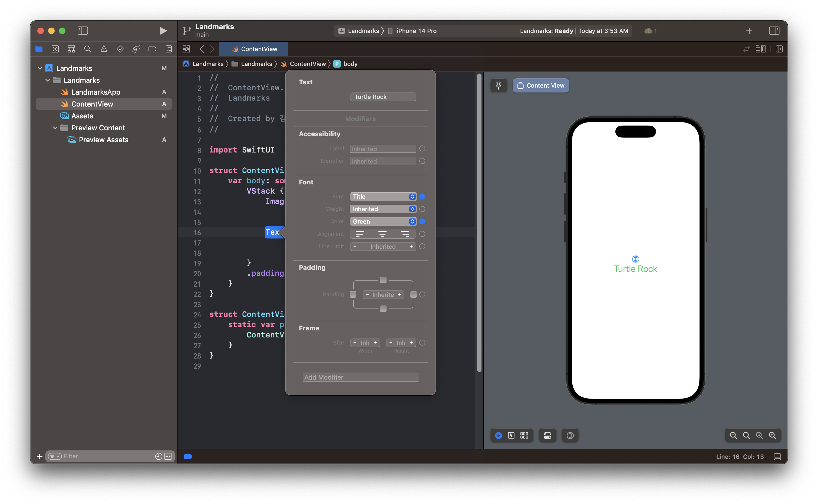
Task: Open the Find navigator magnifier icon
Action: tap(87, 49)
